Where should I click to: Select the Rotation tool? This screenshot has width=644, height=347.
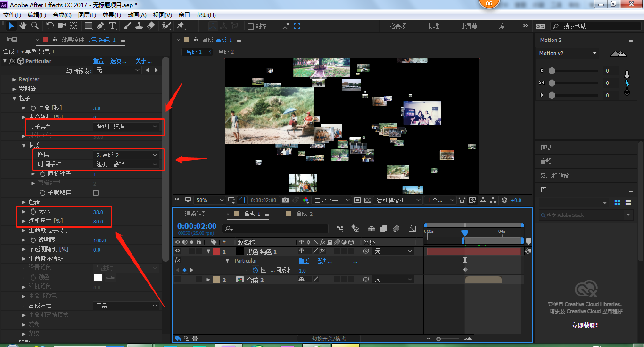click(50, 25)
